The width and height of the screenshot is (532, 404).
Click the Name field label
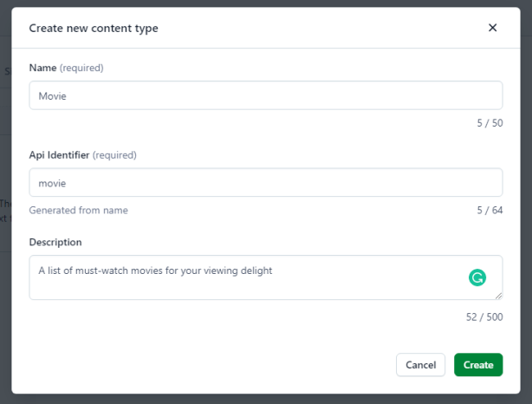pyautogui.click(x=43, y=68)
